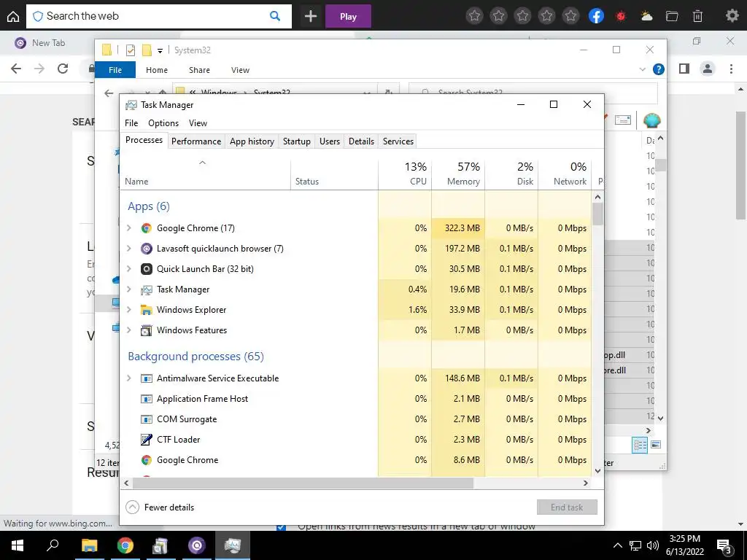The image size is (747, 560).
Task: Click the Lavasoft quicklaunch browser process icon
Action: [146, 249]
